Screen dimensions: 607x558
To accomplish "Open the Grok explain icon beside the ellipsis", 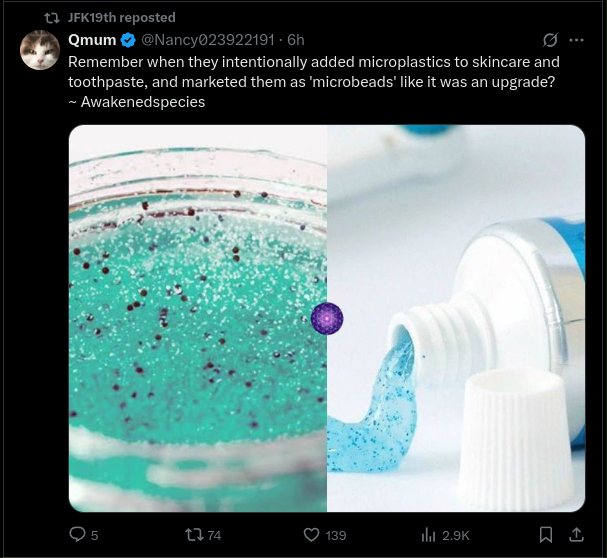I will pos(549,40).
